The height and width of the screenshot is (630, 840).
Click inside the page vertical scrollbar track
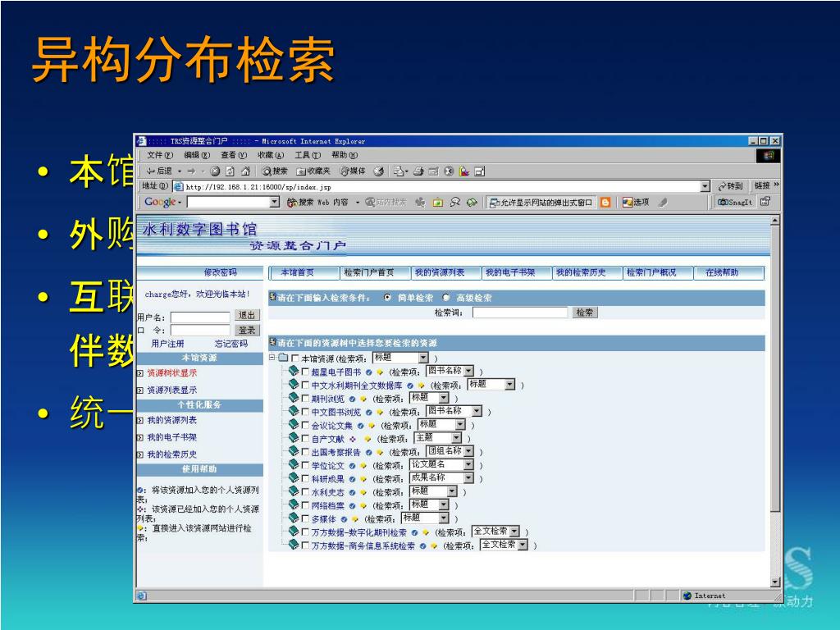click(x=774, y=544)
